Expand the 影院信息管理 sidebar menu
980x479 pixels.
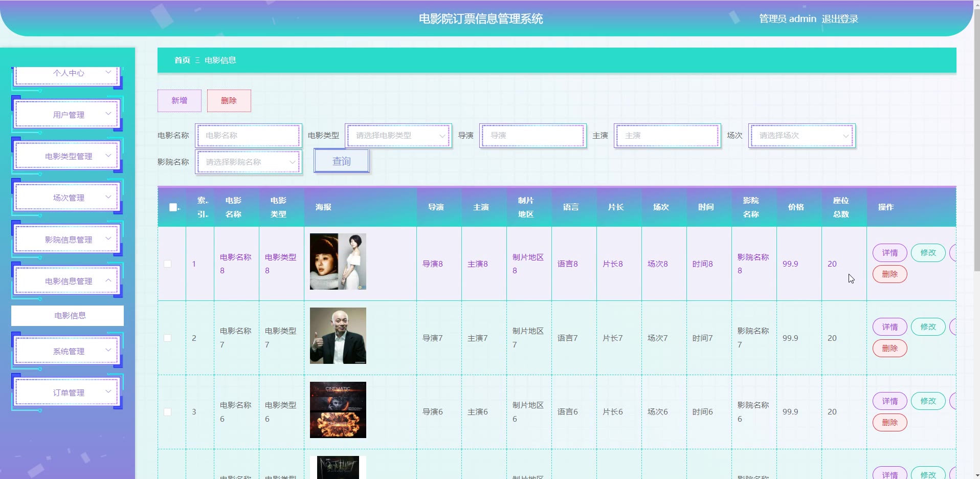[67, 239]
